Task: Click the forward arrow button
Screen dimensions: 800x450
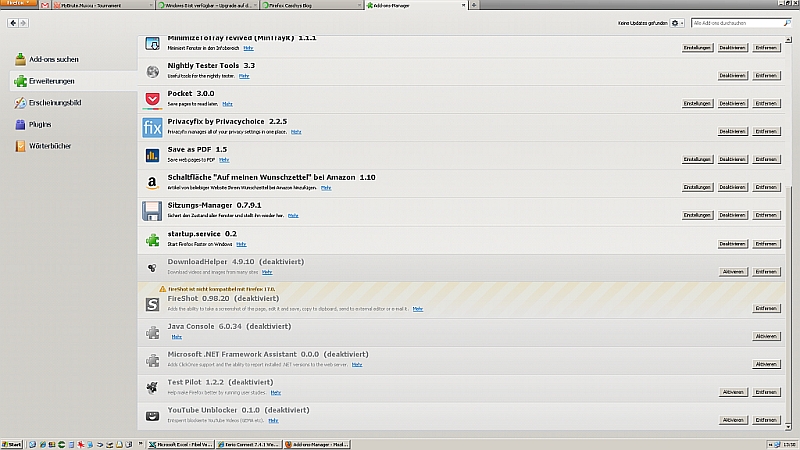Action: tap(23, 23)
